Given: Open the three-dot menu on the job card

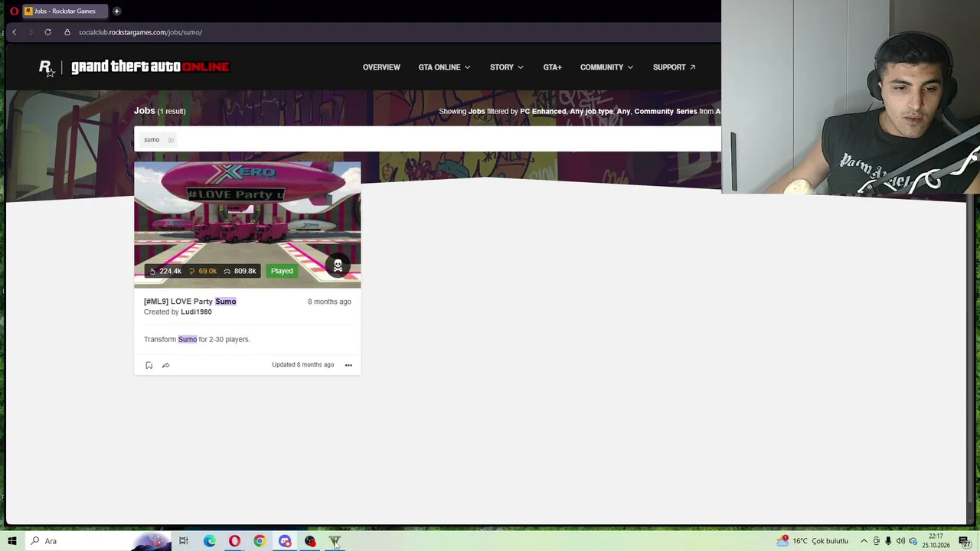Looking at the screenshot, I should [x=348, y=365].
